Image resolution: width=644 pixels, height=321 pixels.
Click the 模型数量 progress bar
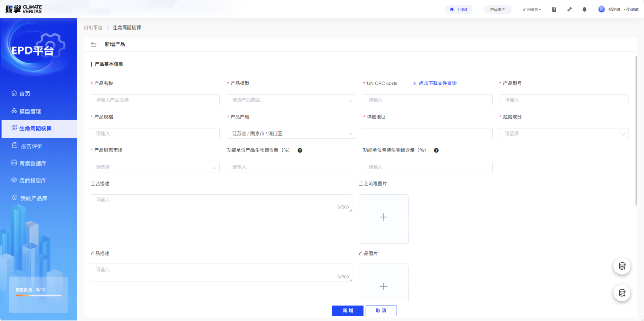pyautogui.click(x=38, y=295)
